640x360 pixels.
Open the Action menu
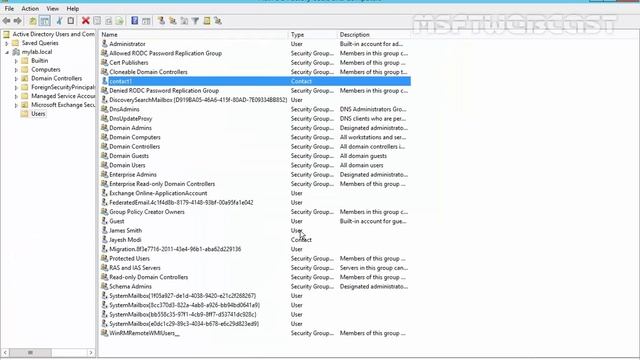pos(30,9)
